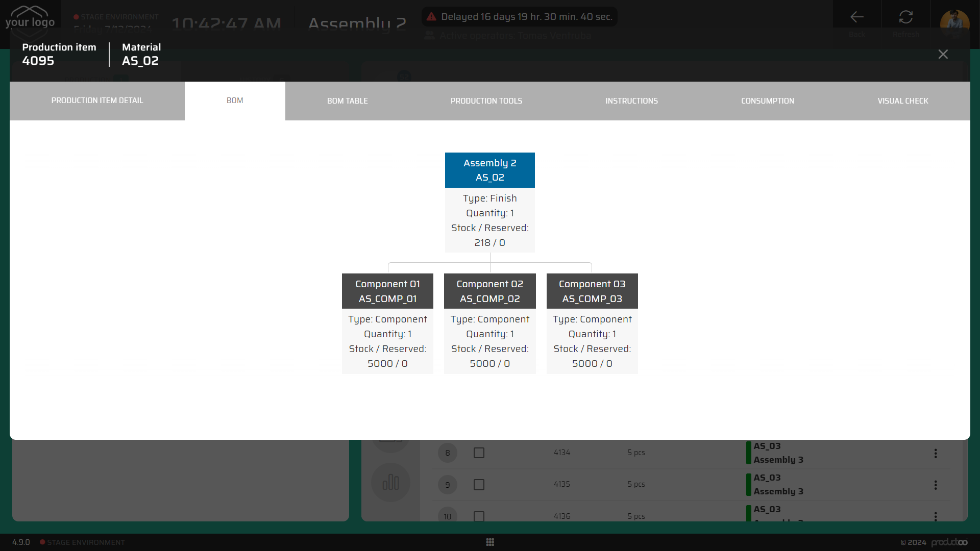Click the Back arrow icon
Image resolution: width=980 pixels, height=551 pixels.
(857, 17)
